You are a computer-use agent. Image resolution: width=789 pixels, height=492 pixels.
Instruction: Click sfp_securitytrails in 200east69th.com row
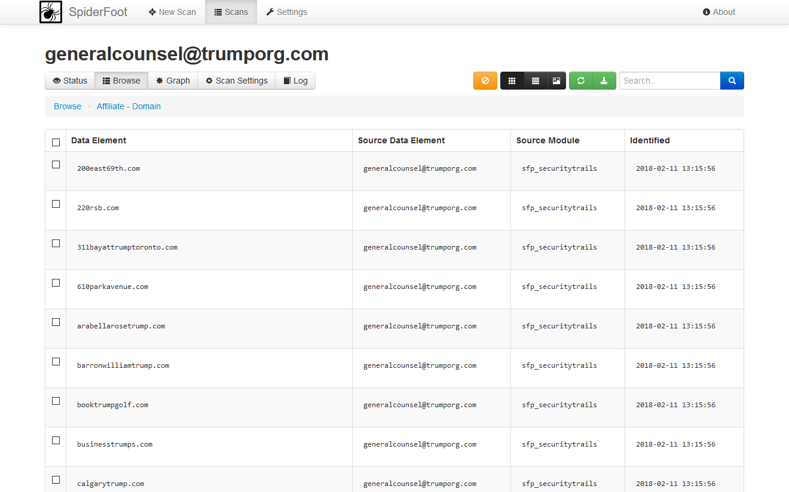pyautogui.click(x=559, y=169)
